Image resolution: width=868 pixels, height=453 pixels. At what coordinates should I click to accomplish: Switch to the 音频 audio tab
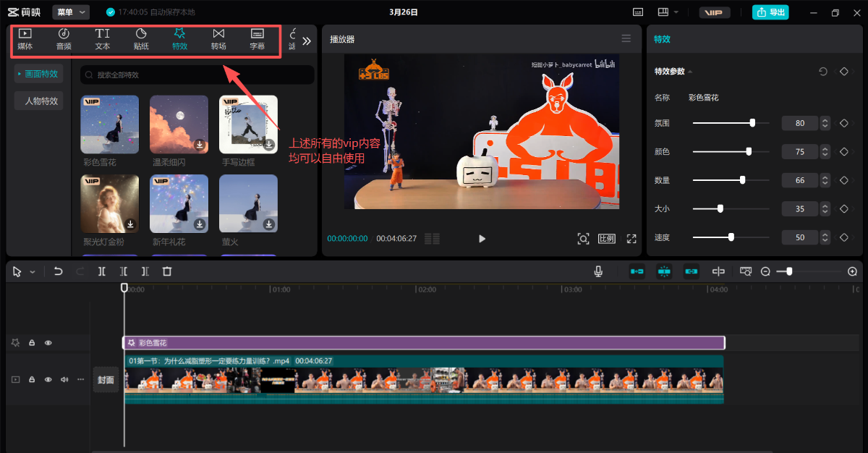coord(64,39)
